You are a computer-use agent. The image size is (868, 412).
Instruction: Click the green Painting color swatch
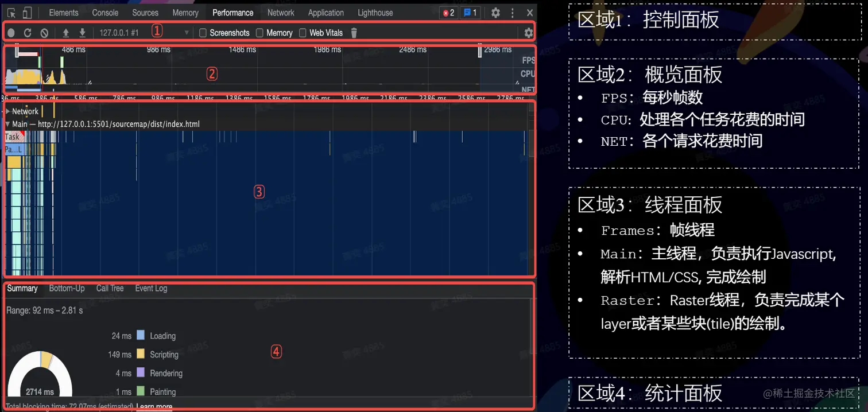(140, 391)
